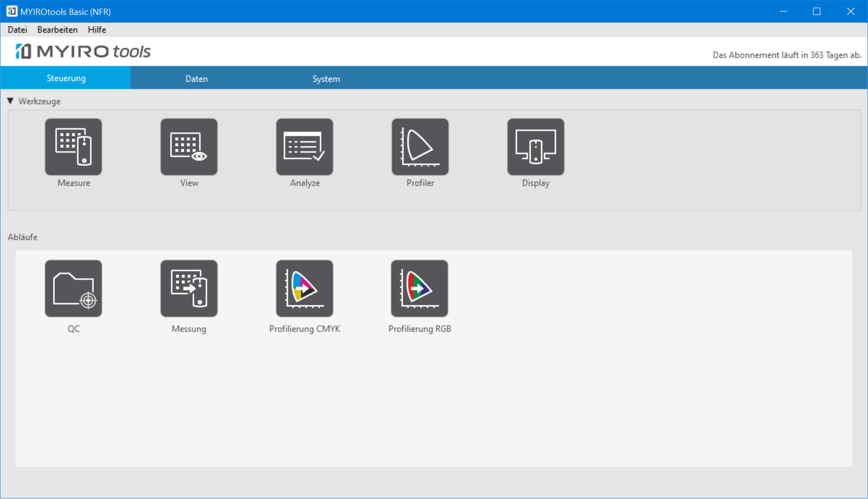Launch the View tool icon
The image size is (868, 499).
click(189, 147)
